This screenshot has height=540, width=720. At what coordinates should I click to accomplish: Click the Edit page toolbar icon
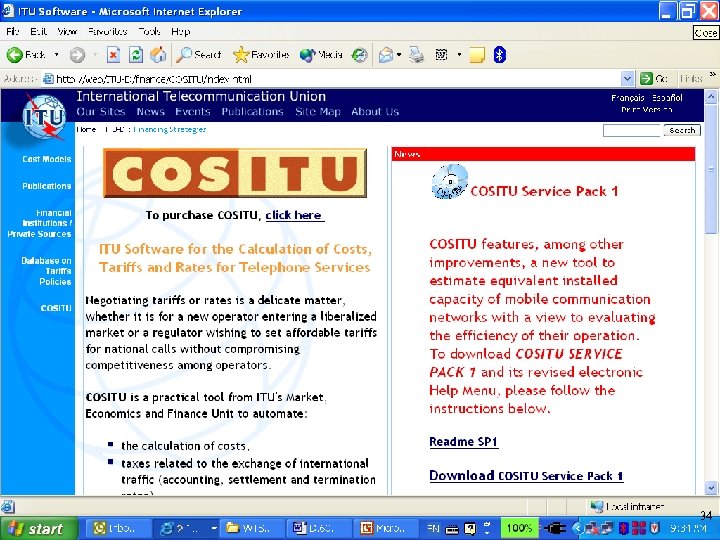pos(441,55)
